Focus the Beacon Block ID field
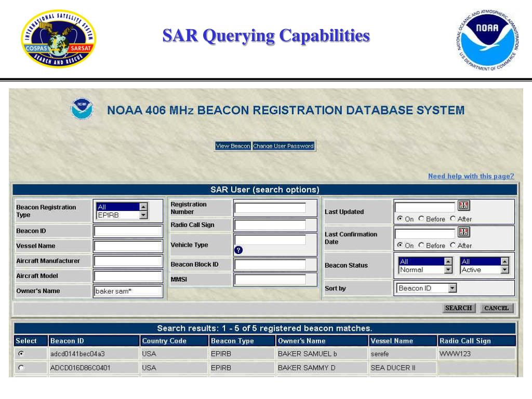This screenshot has width=532, height=399. [270, 264]
